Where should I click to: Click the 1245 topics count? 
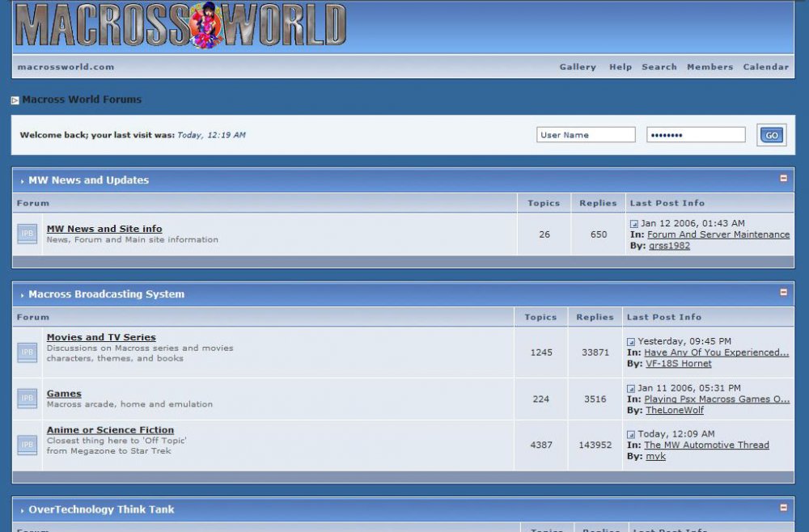[541, 353]
